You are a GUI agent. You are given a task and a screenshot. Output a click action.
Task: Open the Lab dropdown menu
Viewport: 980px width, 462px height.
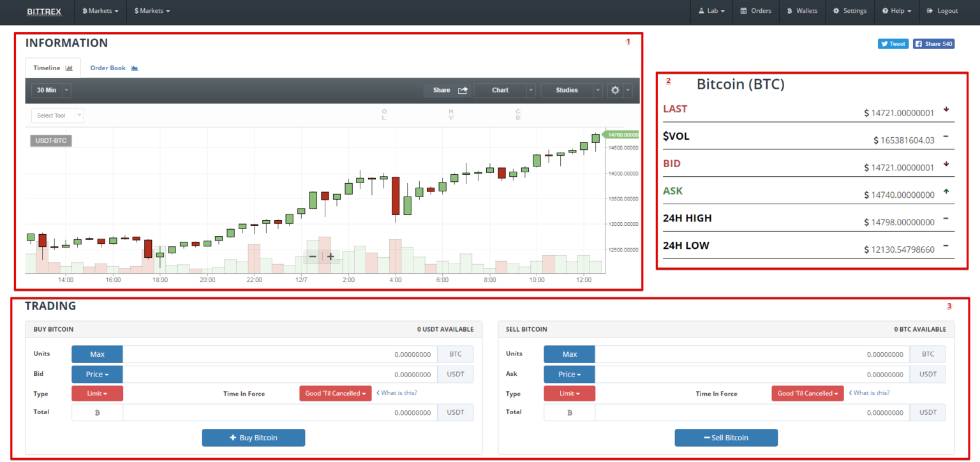[x=711, y=11]
